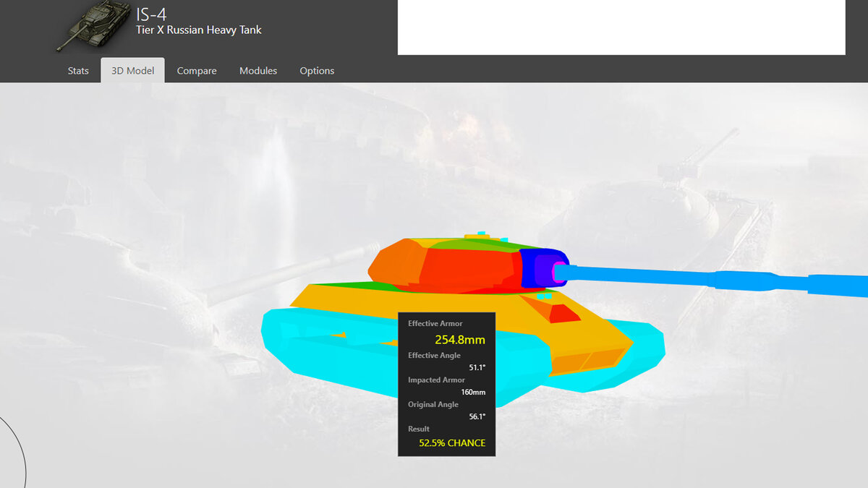
Task: Click the IS-4 tank thumbnail image
Action: [x=93, y=27]
